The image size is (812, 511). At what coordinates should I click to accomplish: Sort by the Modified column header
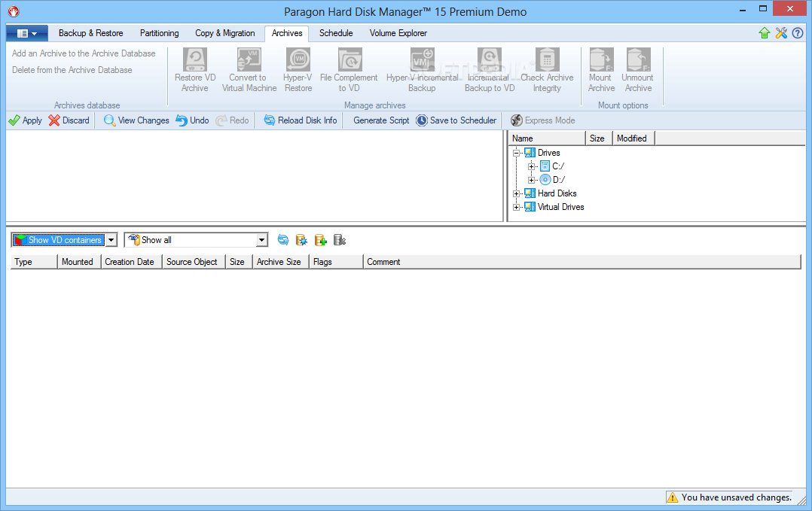[x=634, y=138]
